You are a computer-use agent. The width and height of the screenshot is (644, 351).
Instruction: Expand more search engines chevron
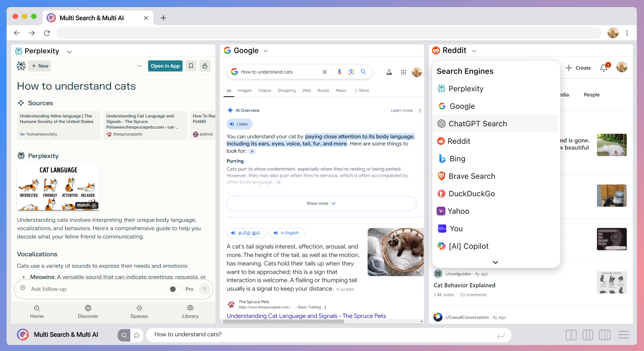pos(495,262)
